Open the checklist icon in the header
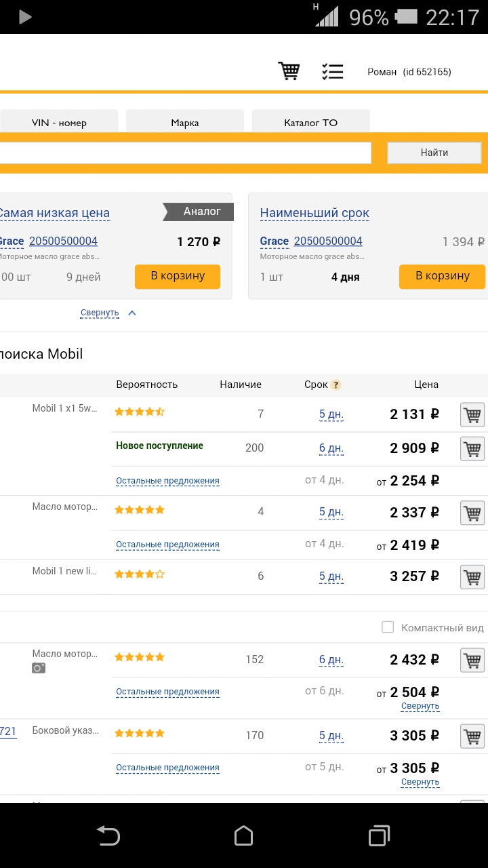488x868 pixels. 332,71
